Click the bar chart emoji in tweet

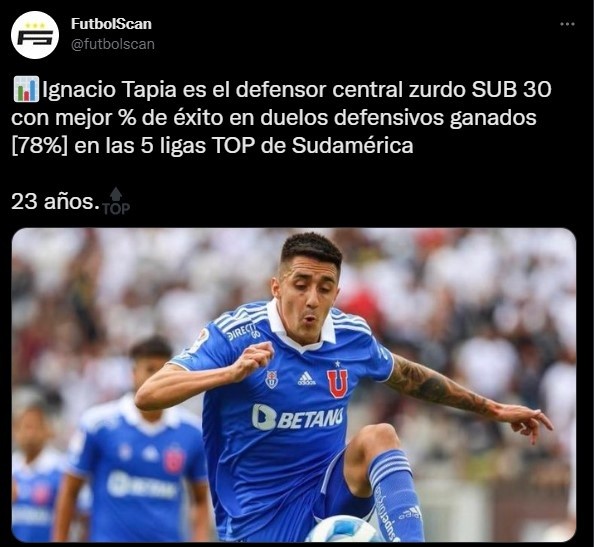coord(26,89)
